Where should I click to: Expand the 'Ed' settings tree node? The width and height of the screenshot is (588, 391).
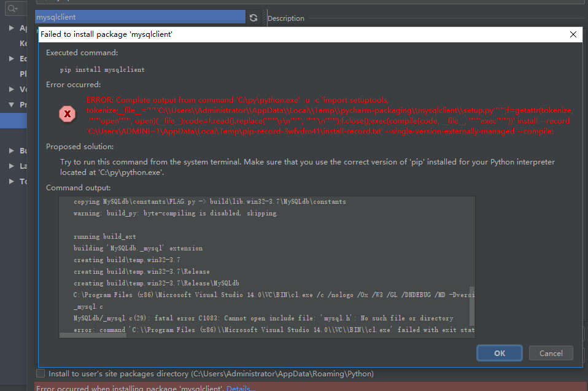(11, 59)
